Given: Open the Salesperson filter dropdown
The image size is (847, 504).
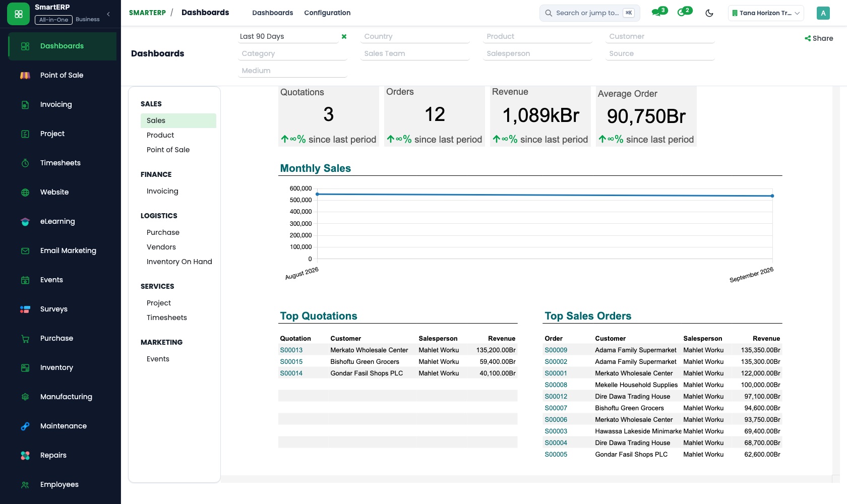Looking at the screenshot, I should pyautogui.click(x=537, y=53).
